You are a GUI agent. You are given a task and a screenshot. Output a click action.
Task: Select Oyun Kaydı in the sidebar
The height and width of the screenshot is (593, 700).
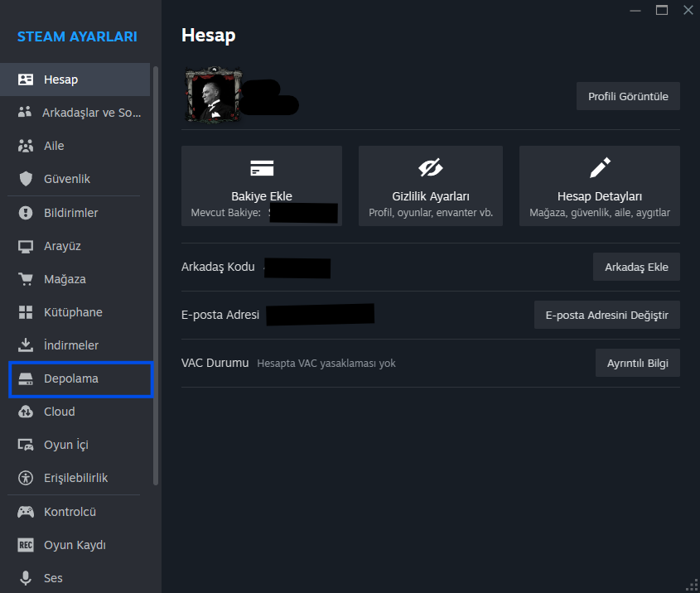(75, 545)
